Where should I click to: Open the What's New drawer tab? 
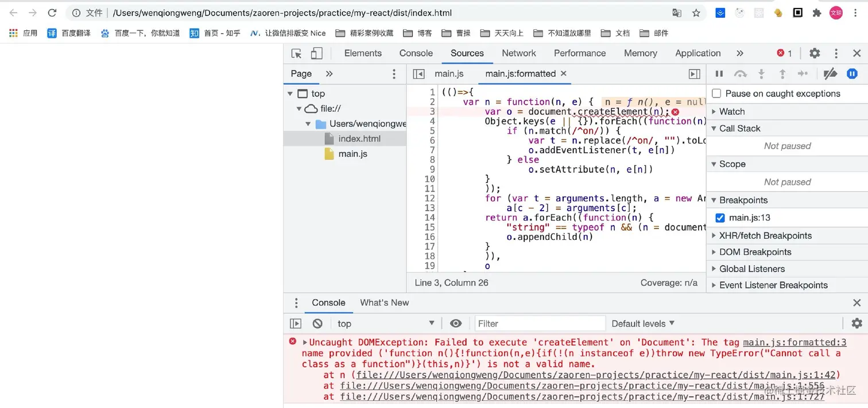pos(385,303)
